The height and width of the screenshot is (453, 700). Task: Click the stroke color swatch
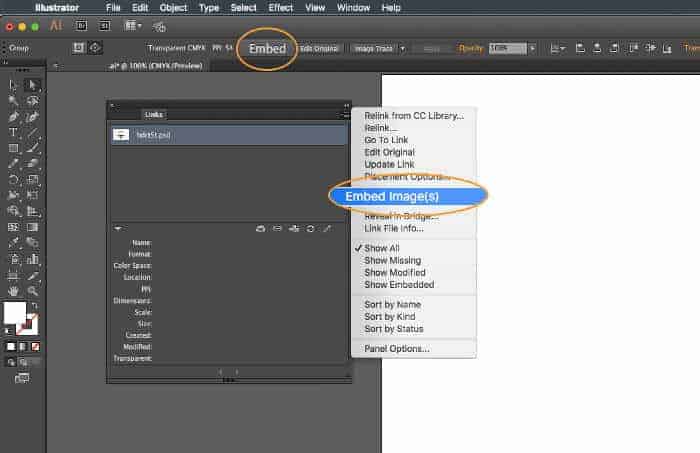(x=28, y=324)
